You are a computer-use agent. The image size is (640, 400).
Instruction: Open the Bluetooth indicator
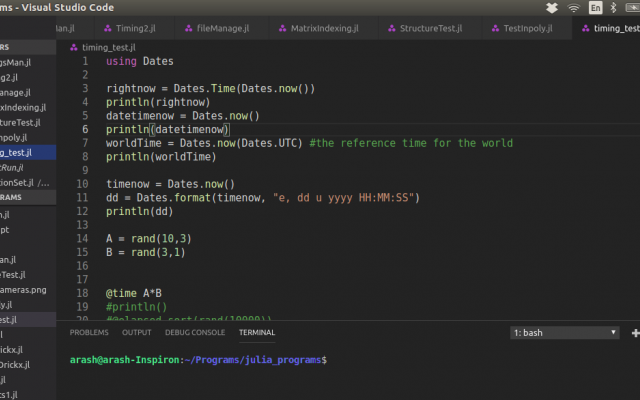tap(613, 8)
